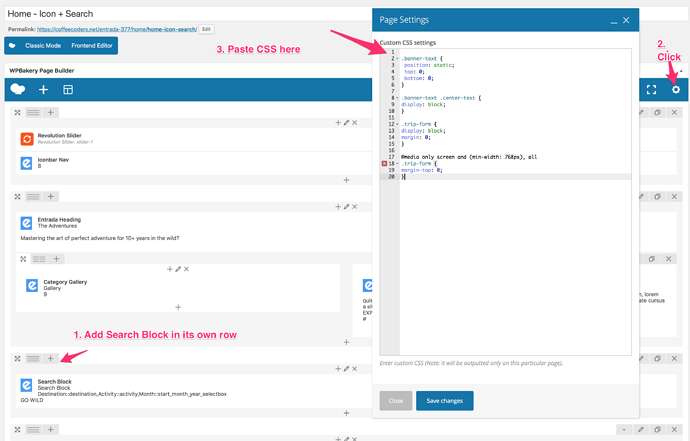690x441 pixels.
Task: Fold the media query block at line 18
Action: click(x=397, y=163)
